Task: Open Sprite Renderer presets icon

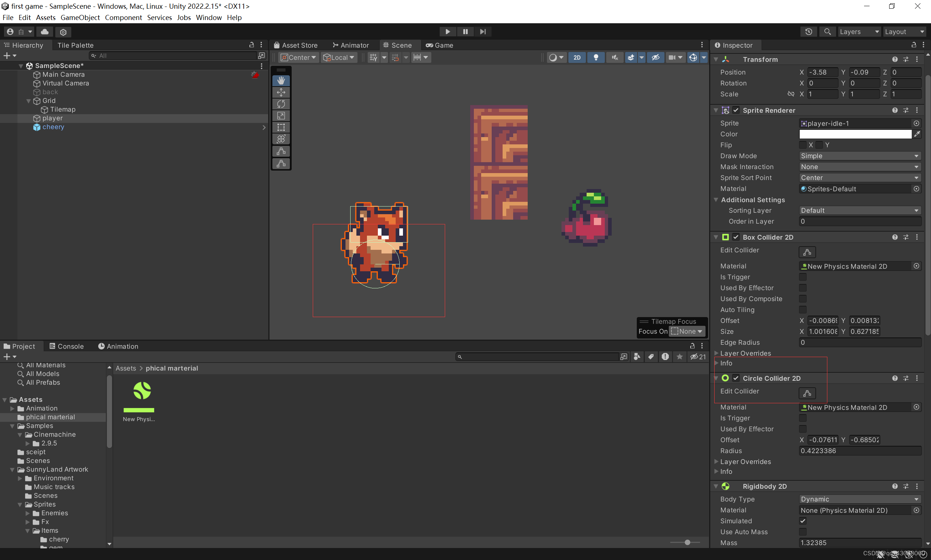Action: point(906,110)
